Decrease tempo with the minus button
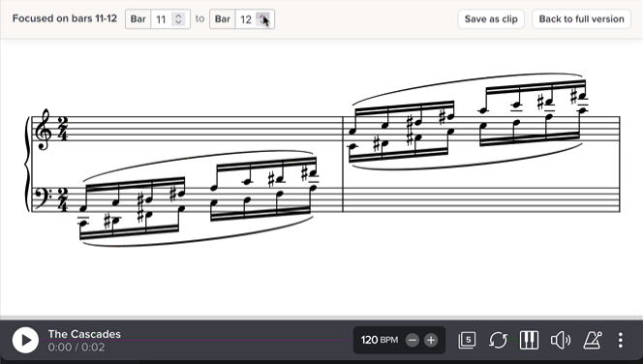643x364 pixels. coord(413,340)
